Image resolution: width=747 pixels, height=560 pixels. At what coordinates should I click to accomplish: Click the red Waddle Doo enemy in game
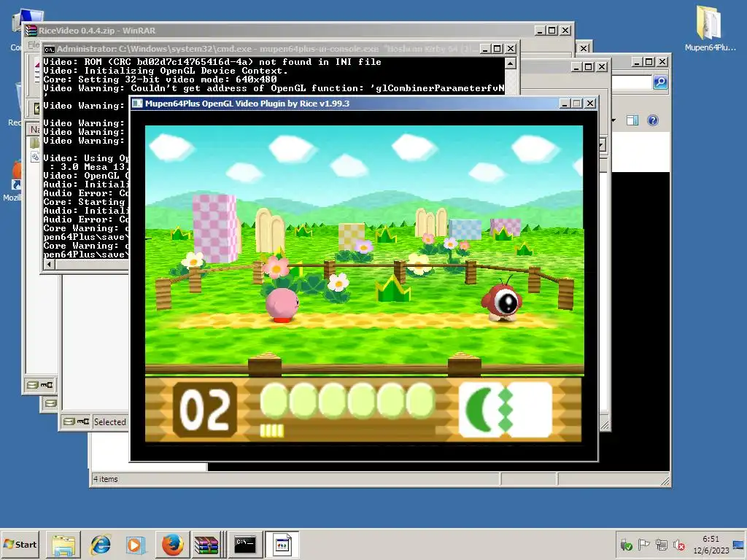pyautogui.click(x=502, y=300)
